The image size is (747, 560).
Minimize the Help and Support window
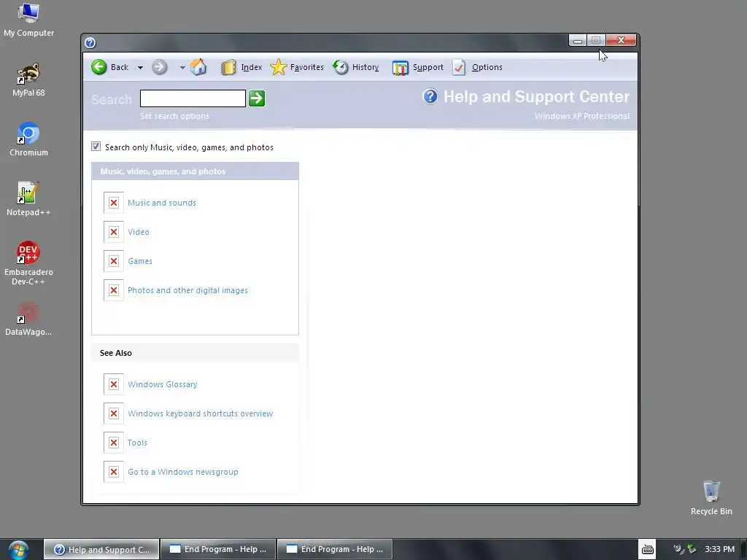[x=578, y=41]
